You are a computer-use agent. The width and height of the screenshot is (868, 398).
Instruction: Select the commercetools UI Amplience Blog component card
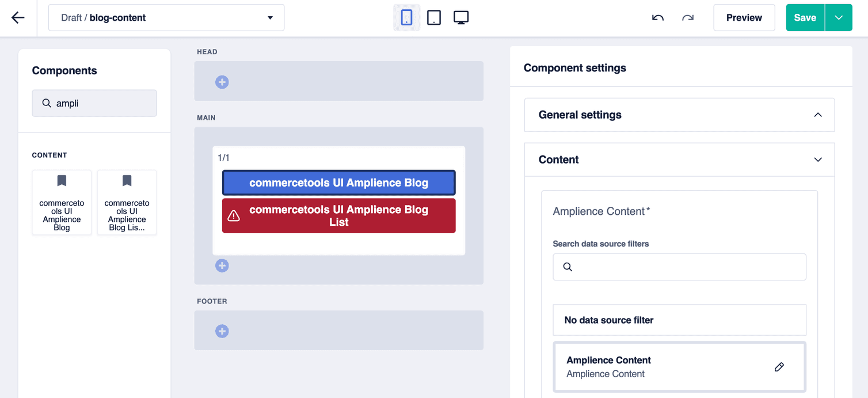pos(62,202)
